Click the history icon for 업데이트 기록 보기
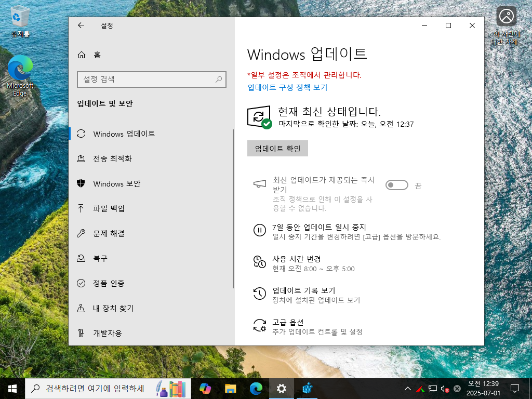The width and height of the screenshot is (532, 399). pyautogui.click(x=260, y=294)
